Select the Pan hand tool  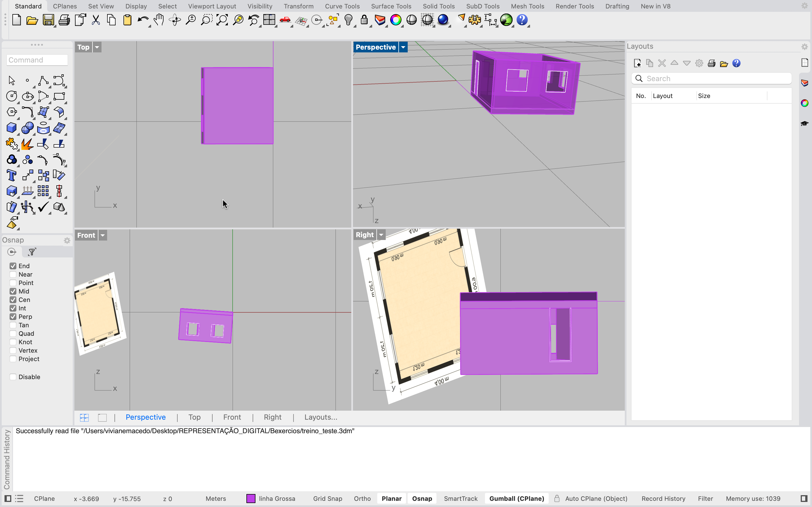[x=159, y=20]
